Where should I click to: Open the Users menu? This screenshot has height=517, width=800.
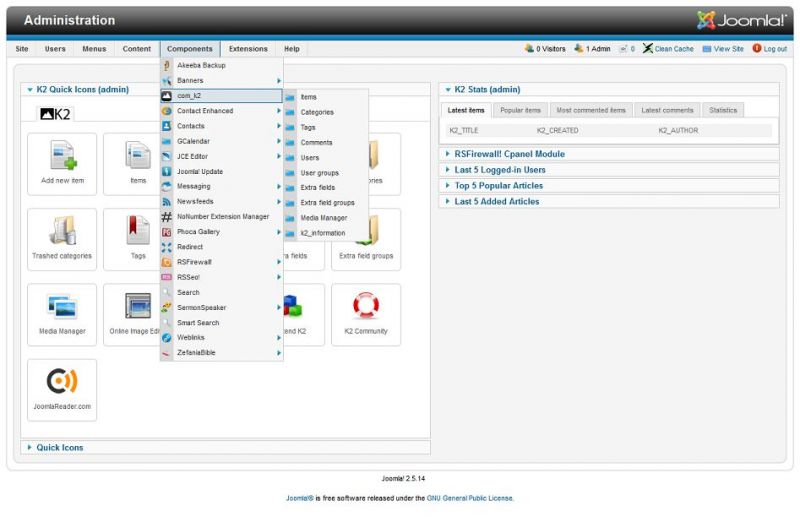[55, 49]
